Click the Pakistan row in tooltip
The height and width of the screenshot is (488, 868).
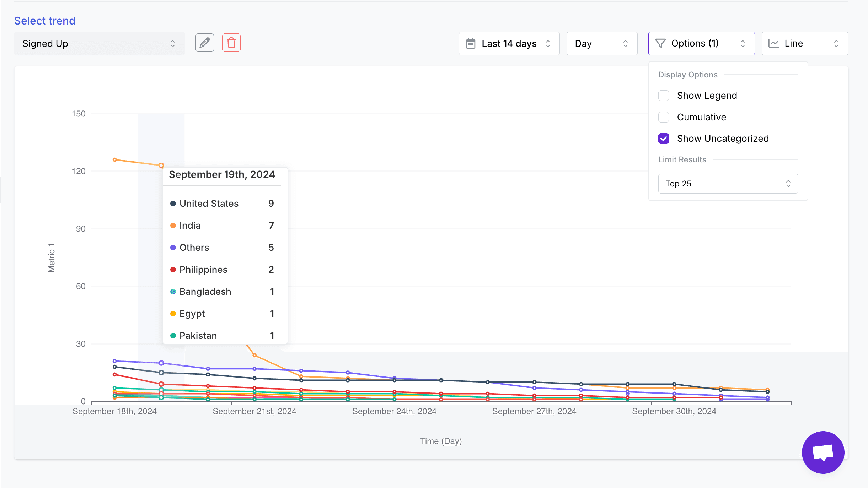click(222, 336)
